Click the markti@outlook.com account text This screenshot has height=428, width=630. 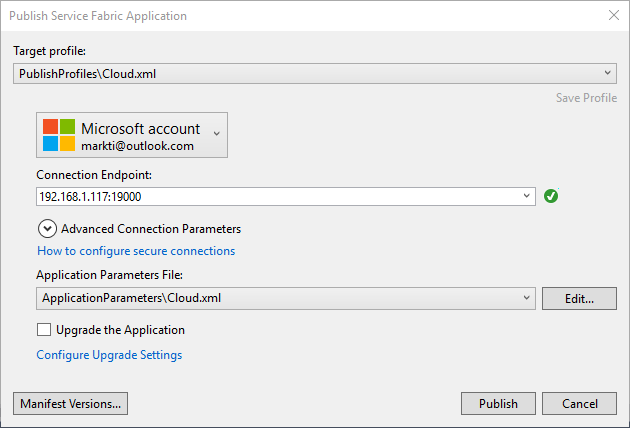137,146
